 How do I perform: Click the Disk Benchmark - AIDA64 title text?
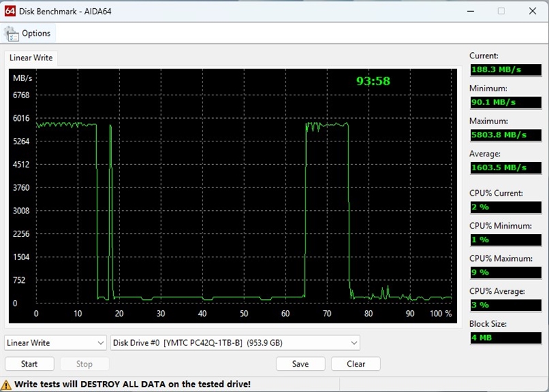click(65, 12)
